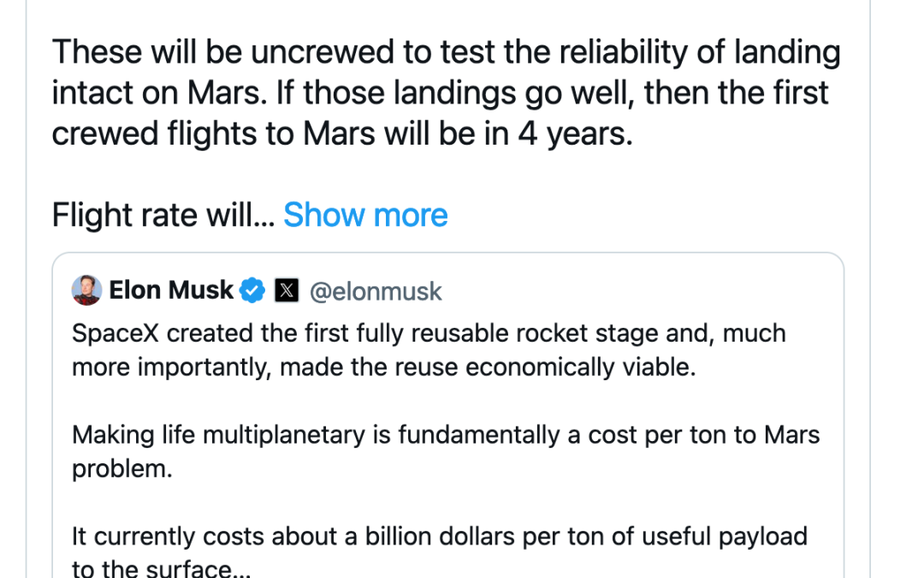Click the truncated text "Flight rate will…"
The image size is (924, 578).
[163, 215]
